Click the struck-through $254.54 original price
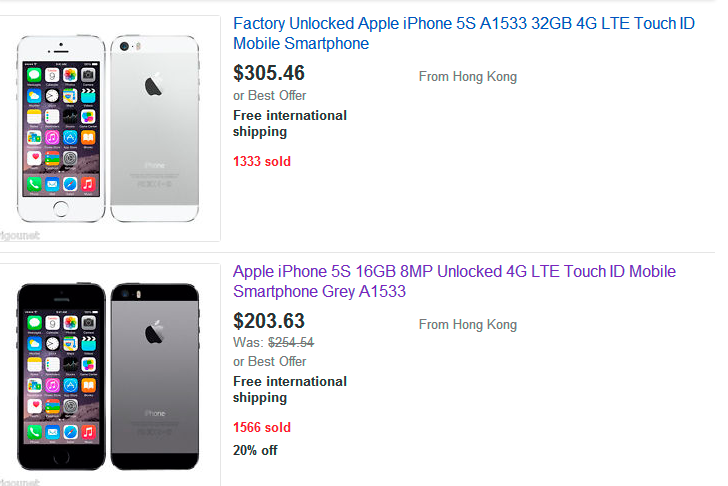Screen dimensions: 728x486 tap(290, 342)
